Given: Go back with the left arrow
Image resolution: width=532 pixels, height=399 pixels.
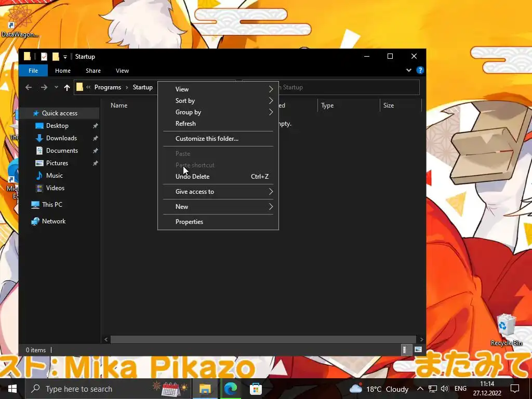Looking at the screenshot, I should tap(29, 87).
